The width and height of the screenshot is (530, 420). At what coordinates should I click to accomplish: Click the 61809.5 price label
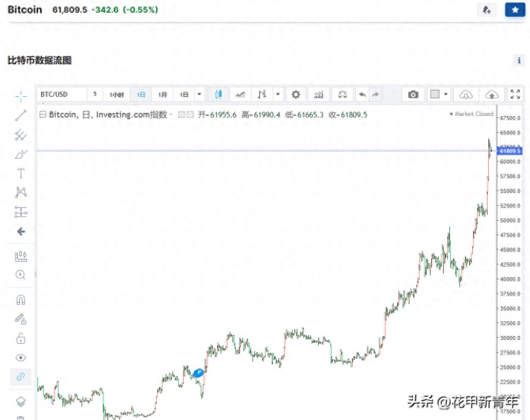pos(510,151)
